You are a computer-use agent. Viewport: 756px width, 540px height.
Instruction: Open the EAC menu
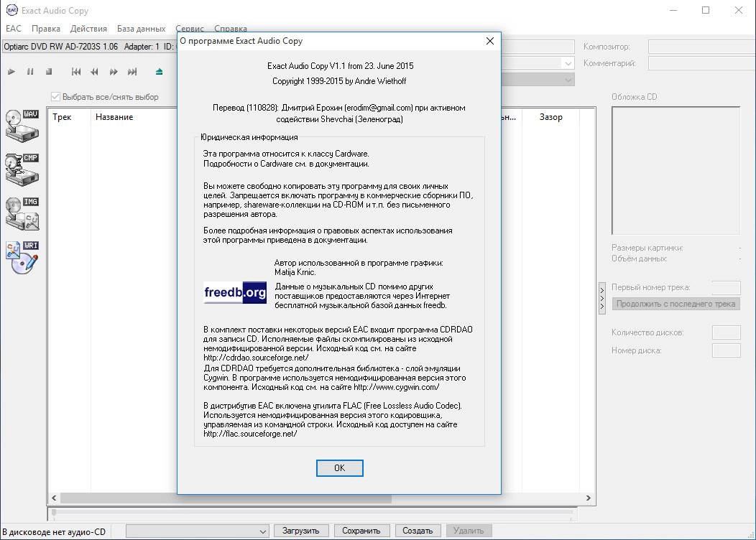point(14,29)
